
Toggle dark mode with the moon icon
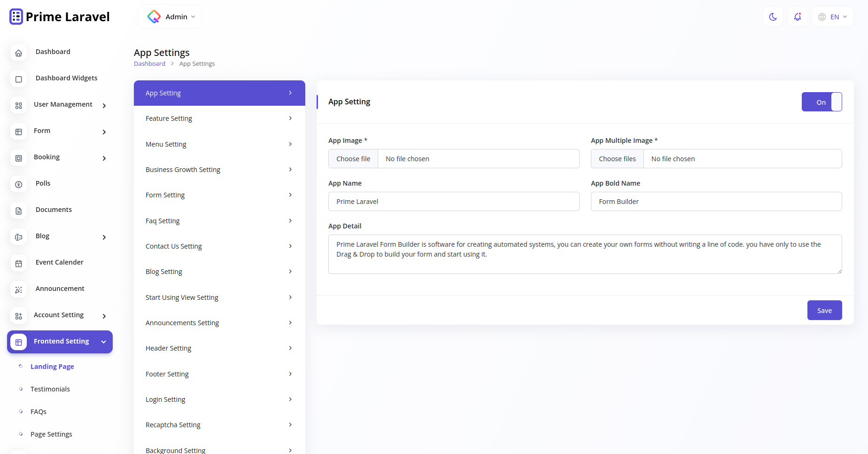pos(773,16)
